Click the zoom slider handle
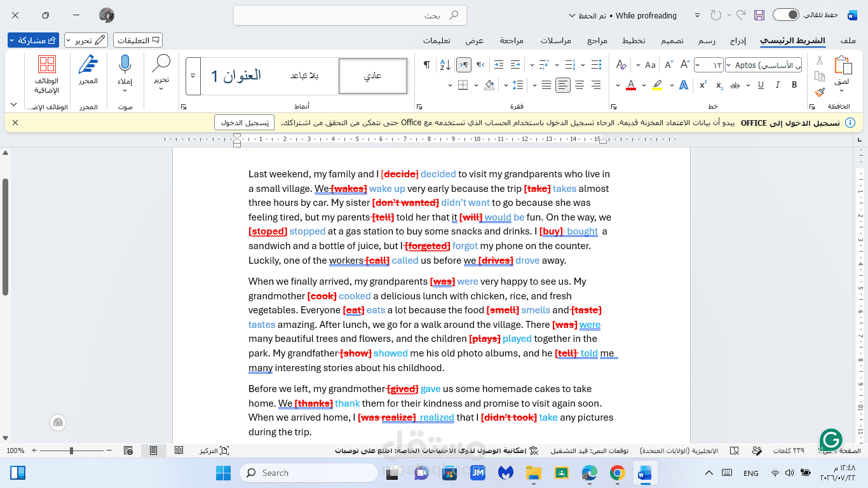The image size is (868, 488). pos(71,451)
